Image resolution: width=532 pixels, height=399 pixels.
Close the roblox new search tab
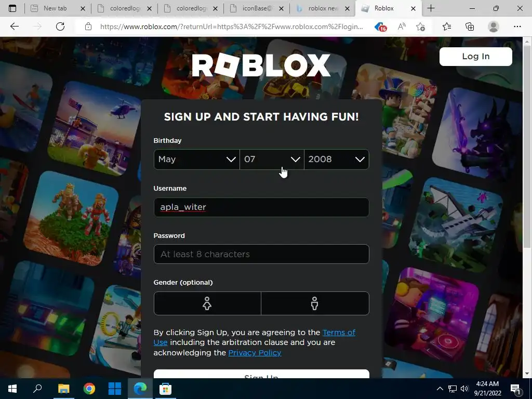point(347,8)
